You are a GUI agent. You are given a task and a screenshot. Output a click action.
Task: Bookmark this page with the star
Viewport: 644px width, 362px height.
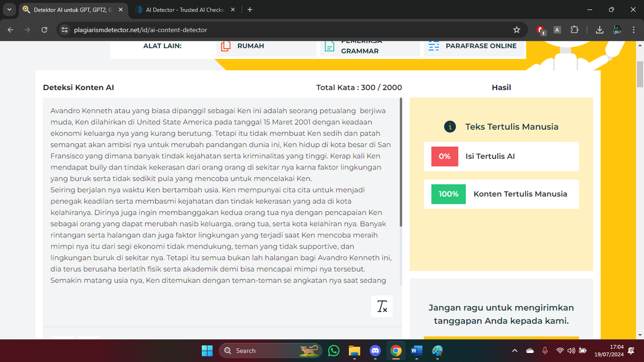517,30
